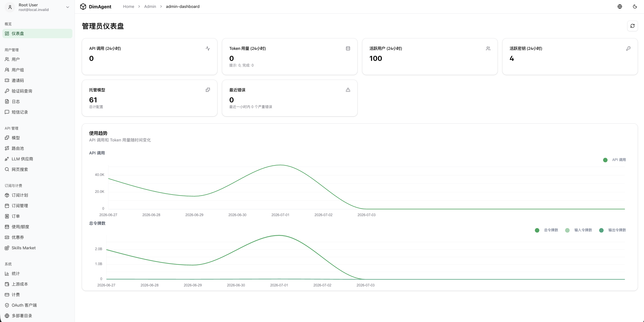Click the OAuth 客户端 shield icon

pos(7,305)
